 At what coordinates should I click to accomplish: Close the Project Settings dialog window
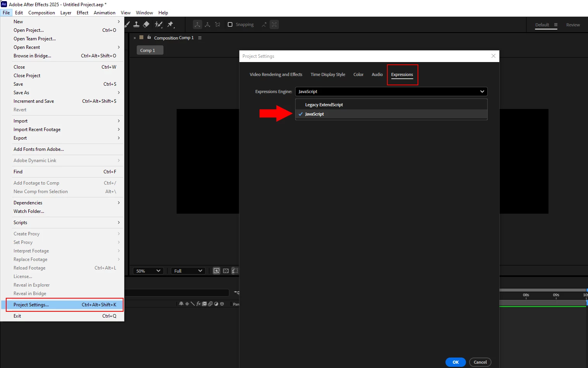(x=493, y=56)
